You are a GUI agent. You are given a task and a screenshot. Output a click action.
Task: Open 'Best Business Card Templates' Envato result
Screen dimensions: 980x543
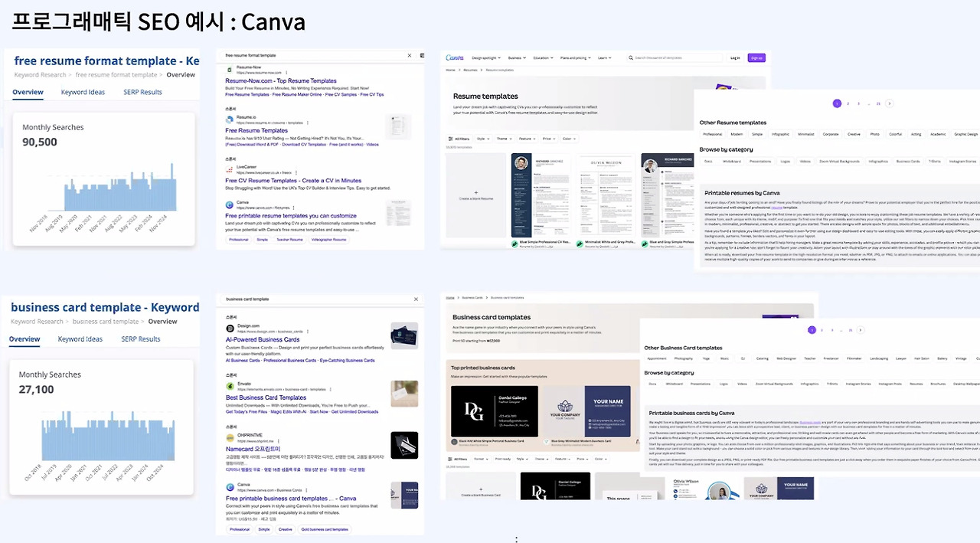266,397
